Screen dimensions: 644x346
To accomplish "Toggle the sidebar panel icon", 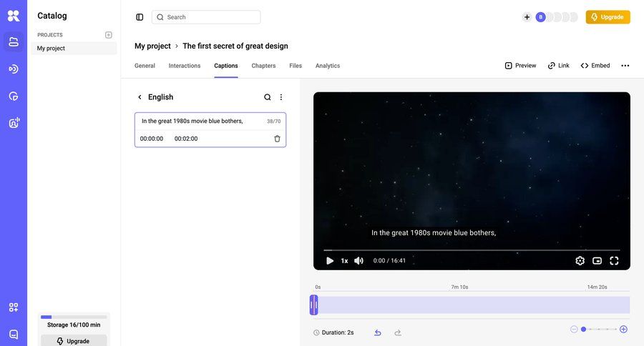I will (140, 17).
